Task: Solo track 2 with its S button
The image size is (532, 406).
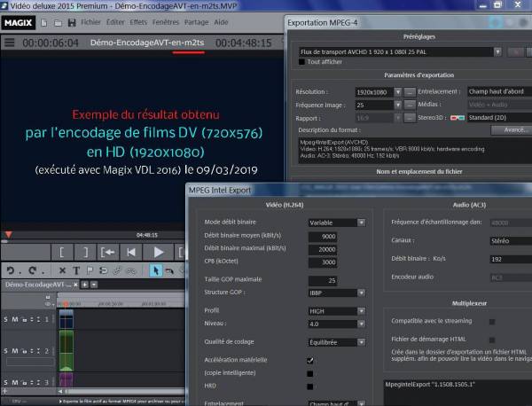Action: click(x=6, y=351)
